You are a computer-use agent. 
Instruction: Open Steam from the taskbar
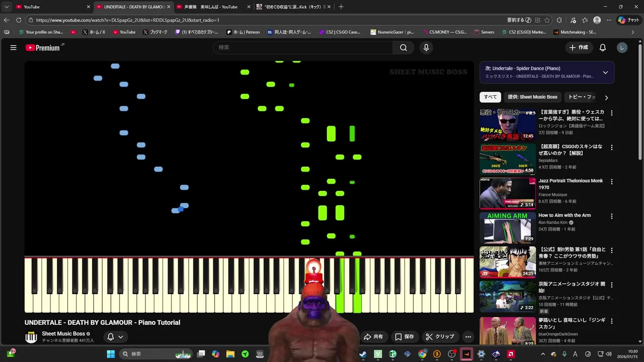[363, 354]
